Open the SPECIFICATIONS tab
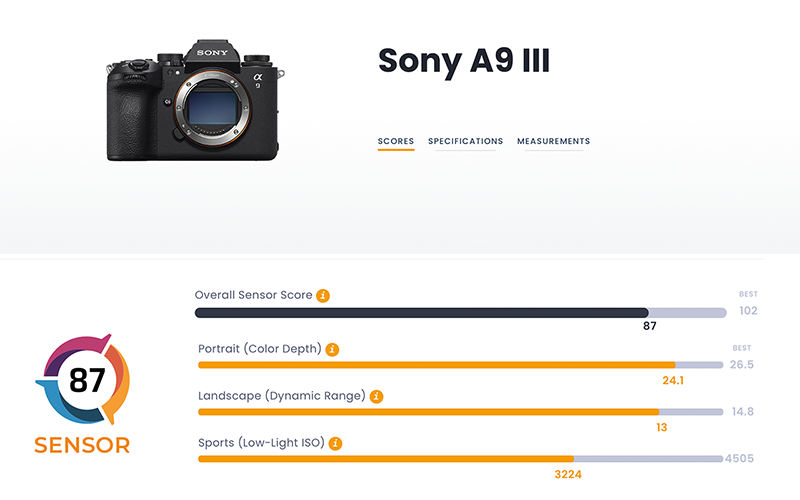Screen dimensions: 800x500 tap(465, 142)
